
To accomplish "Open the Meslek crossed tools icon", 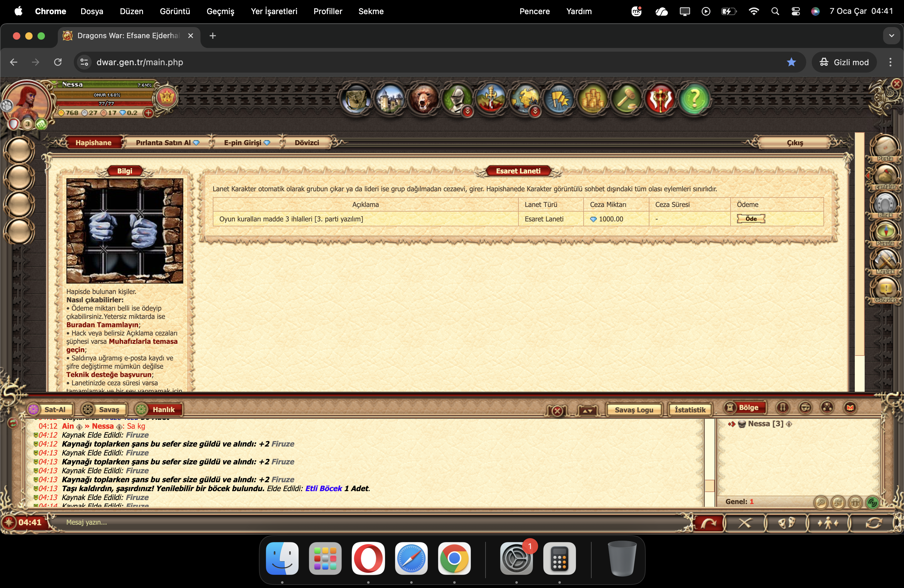I will [x=885, y=261].
